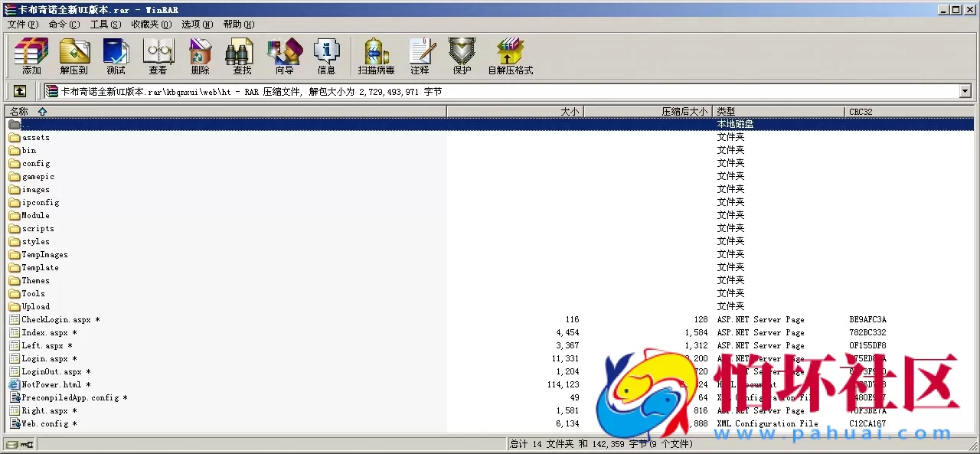Click the 添加 (Add files) toolbar icon
Screen dimensions: 980x454
(x=29, y=54)
